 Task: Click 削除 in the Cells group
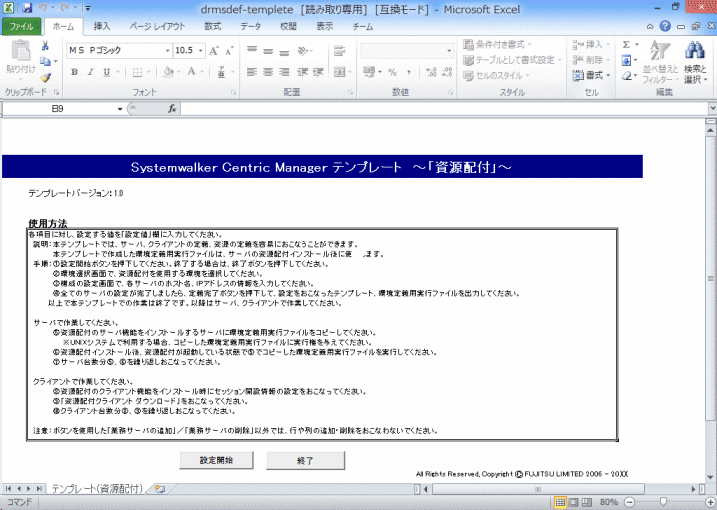click(x=591, y=60)
